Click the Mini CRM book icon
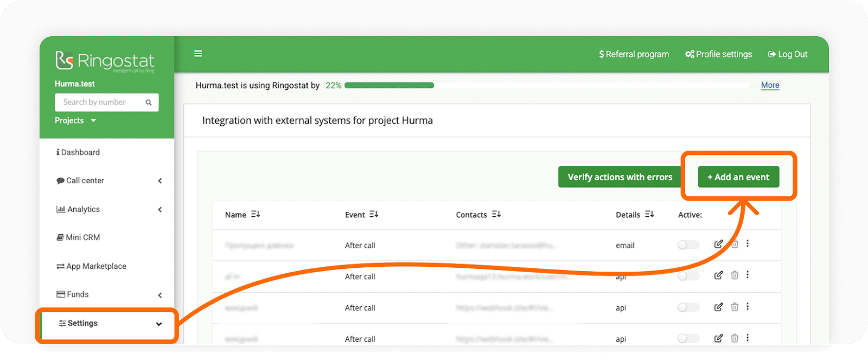This screenshot has width=868, height=360. tap(60, 237)
